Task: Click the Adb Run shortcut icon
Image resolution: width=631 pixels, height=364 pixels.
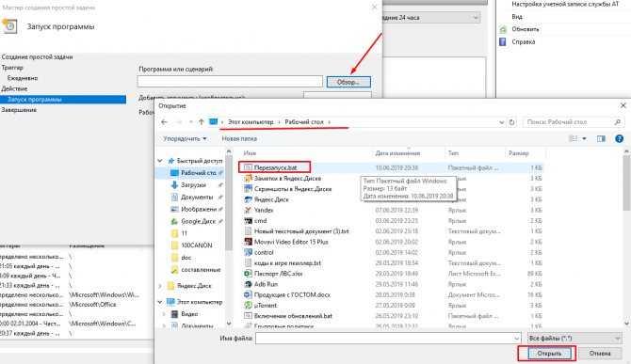Action: point(249,284)
